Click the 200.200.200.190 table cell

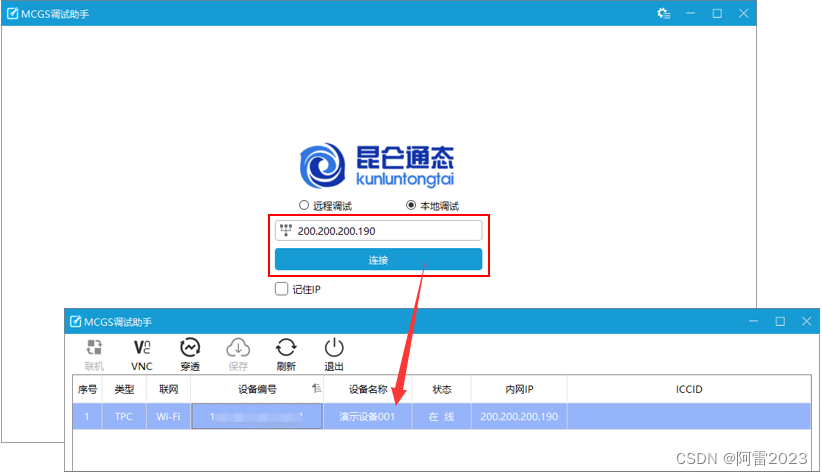tap(519, 416)
